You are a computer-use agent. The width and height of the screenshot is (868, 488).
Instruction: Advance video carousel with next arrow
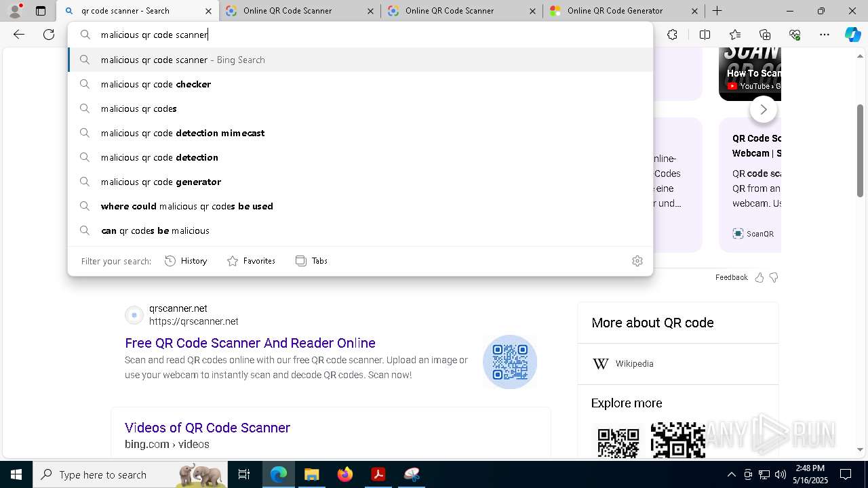(764, 109)
